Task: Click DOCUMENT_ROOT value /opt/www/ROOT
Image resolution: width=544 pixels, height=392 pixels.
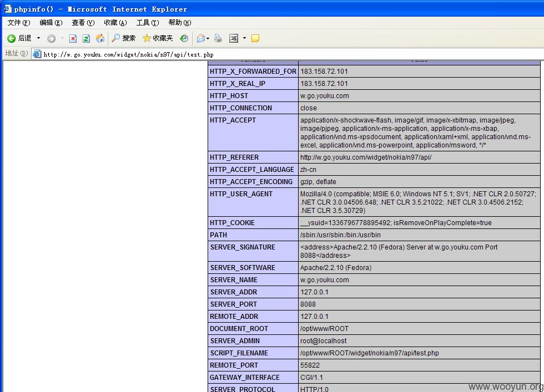Action: coord(324,329)
